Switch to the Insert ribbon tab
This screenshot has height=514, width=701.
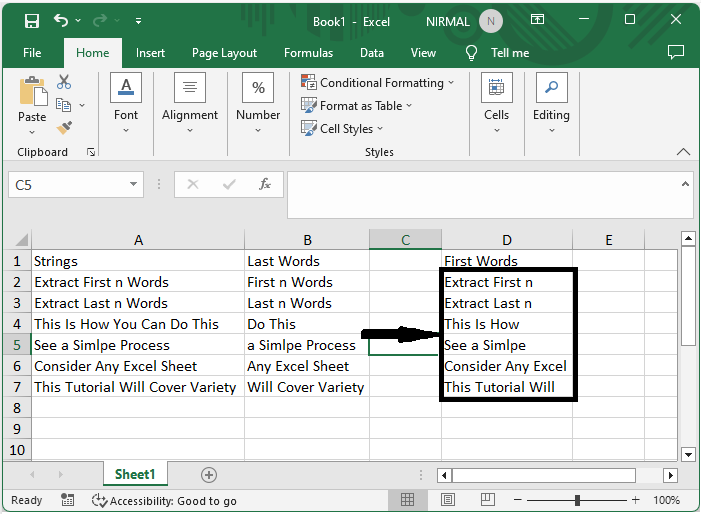[x=151, y=53]
